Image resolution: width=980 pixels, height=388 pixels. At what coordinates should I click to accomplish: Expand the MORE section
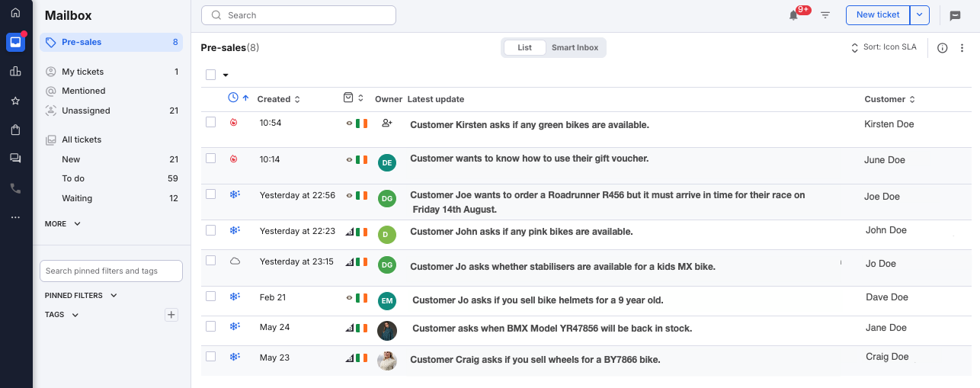pos(62,224)
